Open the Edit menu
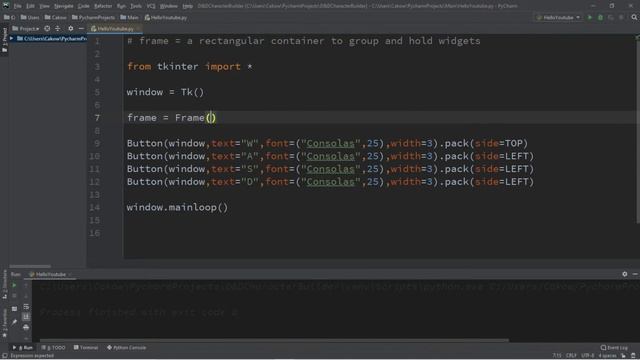The image size is (640, 360). [x=30, y=6]
